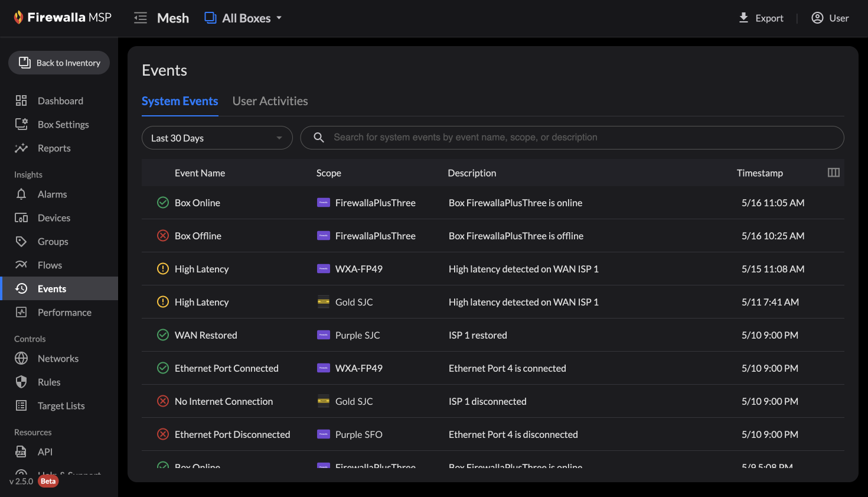Image resolution: width=868 pixels, height=497 pixels.
Task: Collapse the sidebar with the menu toggle icon
Action: tap(141, 18)
